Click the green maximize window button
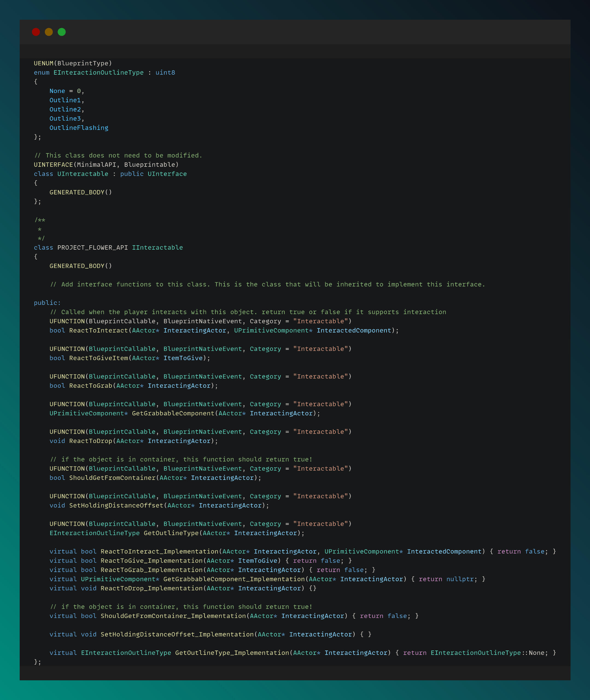 tap(62, 32)
